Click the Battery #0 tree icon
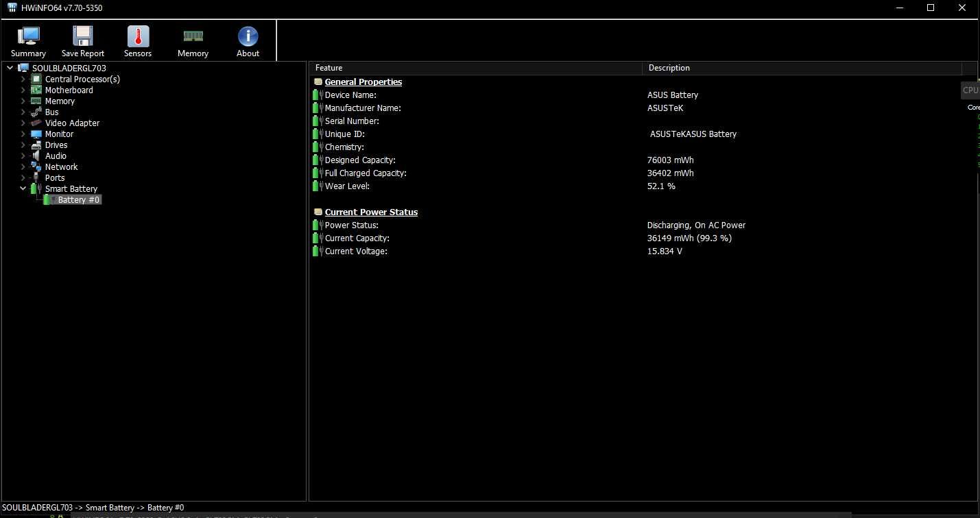Viewport: 980px width, 518px height. 49,199
